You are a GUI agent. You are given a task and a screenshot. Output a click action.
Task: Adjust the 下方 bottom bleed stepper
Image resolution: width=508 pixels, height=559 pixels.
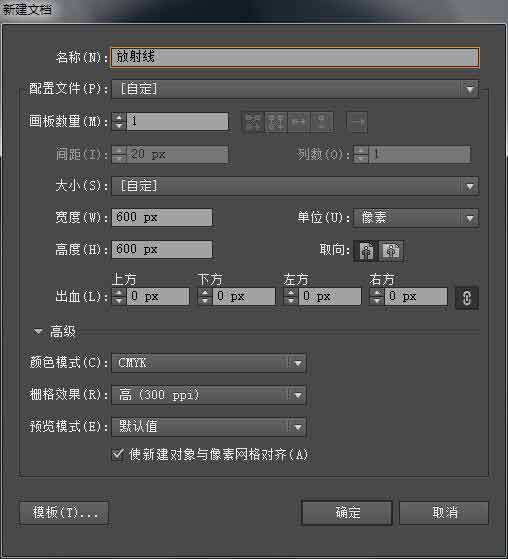[205, 296]
